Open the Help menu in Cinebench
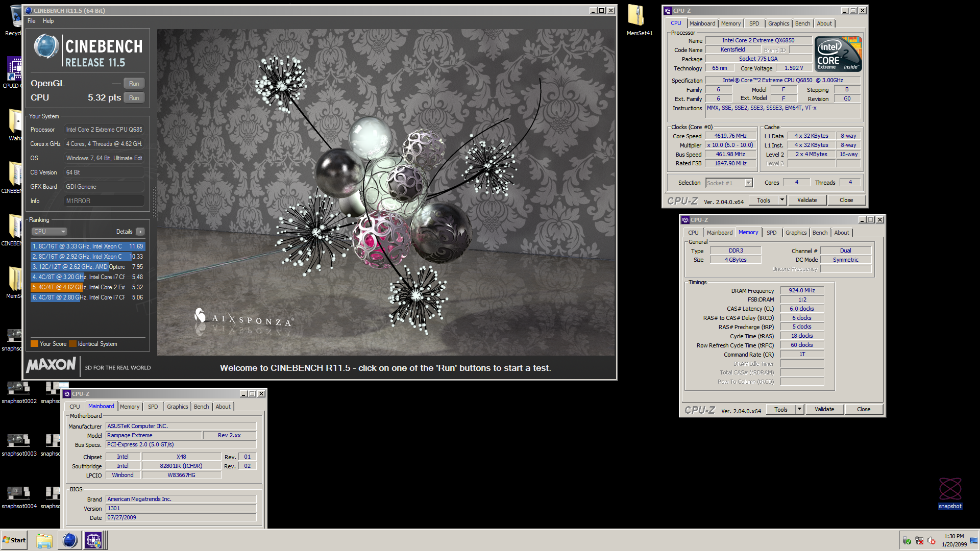Viewport: 980px width, 551px height. click(48, 21)
